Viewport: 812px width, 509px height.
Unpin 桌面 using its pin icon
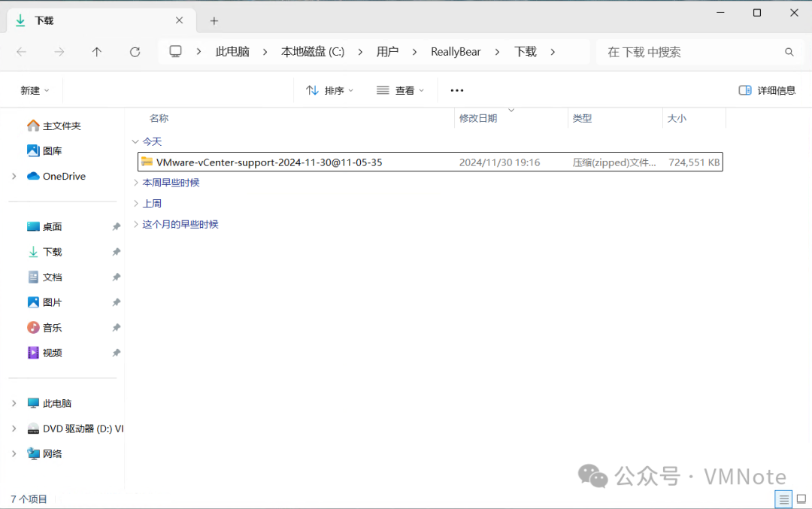coord(117,226)
